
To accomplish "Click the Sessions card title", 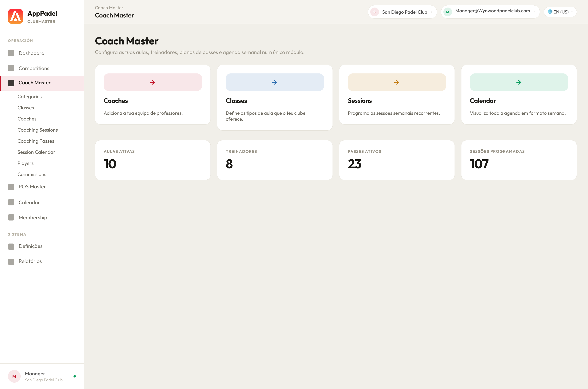I will tap(360, 101).
